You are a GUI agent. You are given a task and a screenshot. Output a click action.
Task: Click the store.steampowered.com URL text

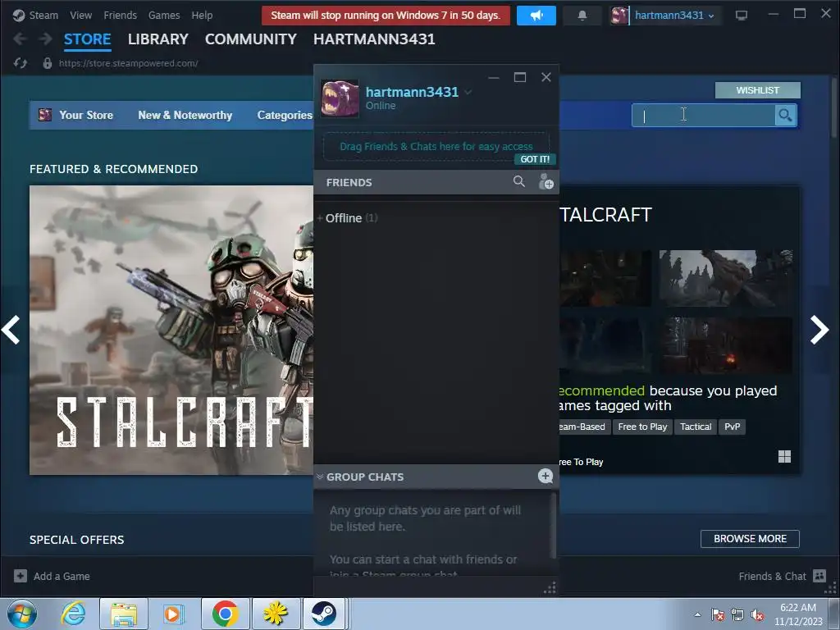129,63
